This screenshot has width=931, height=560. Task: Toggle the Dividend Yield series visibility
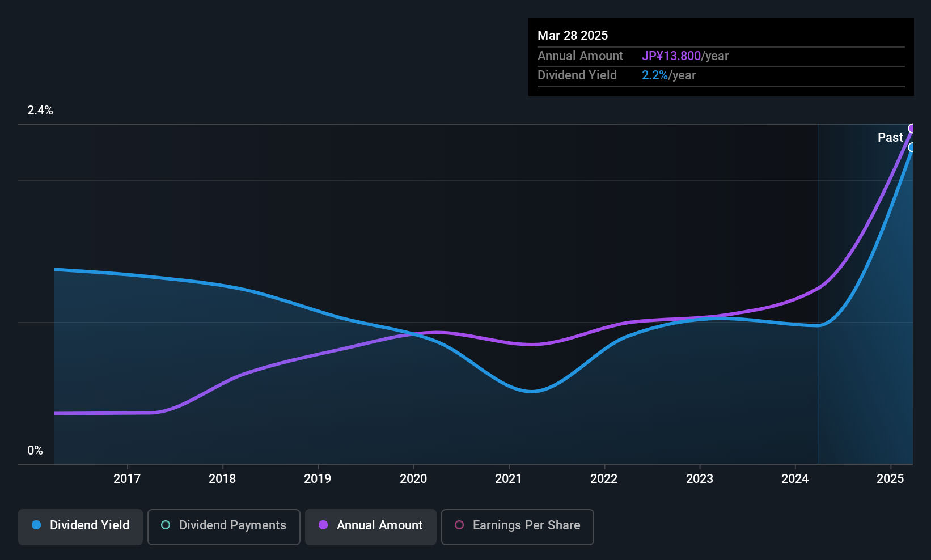(80, 525)
